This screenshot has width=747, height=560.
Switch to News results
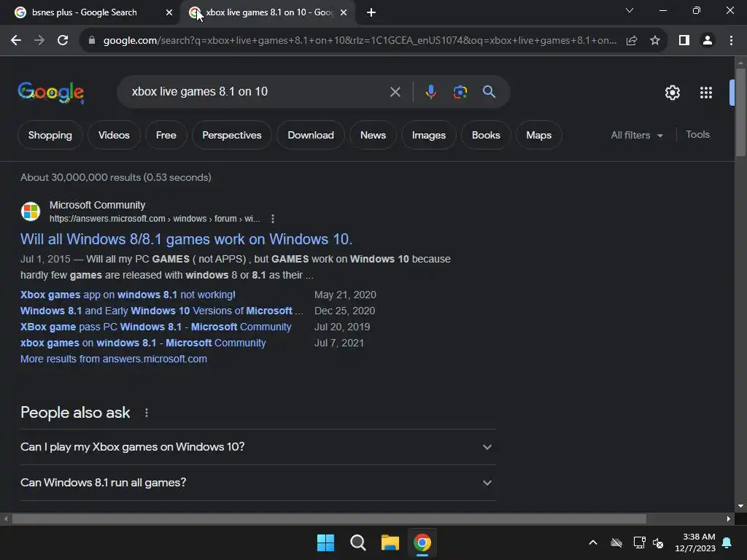point(373,135)
